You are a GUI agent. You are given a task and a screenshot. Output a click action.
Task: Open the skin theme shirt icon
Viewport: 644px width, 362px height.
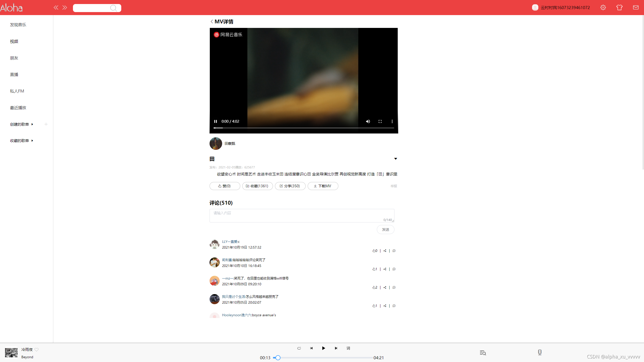tap(619, 8)
